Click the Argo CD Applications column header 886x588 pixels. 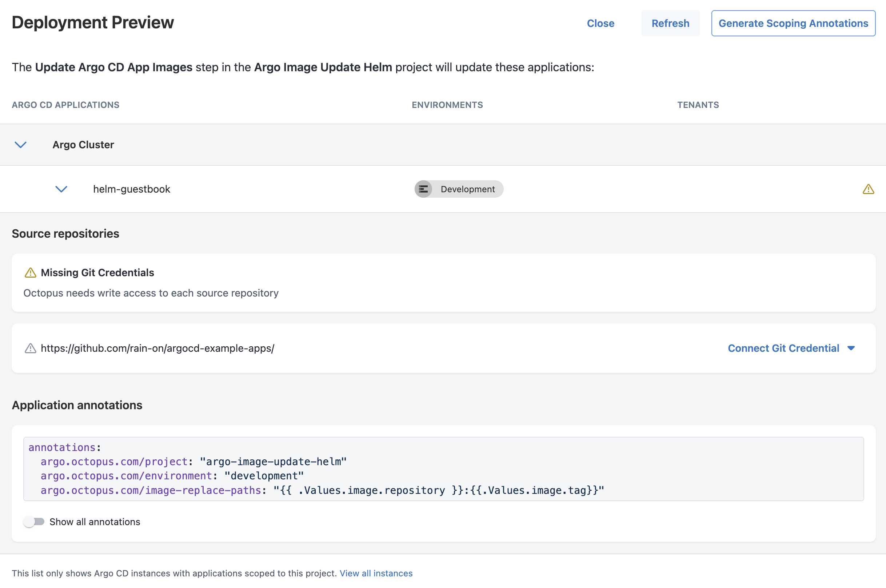coord(66,105)
